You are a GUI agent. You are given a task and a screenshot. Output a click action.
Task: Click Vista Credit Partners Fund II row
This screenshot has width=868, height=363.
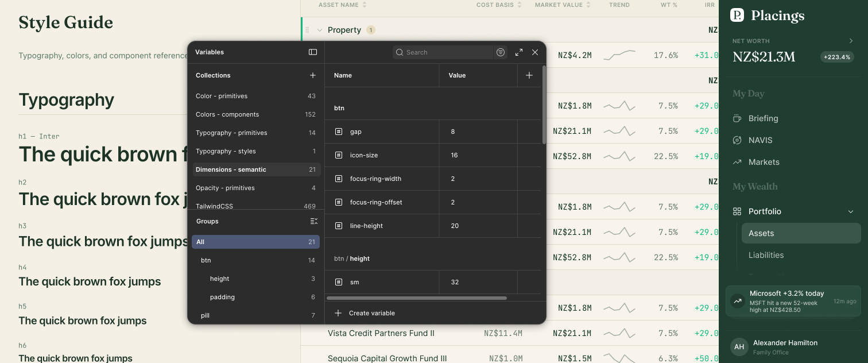tap(510, 333)
